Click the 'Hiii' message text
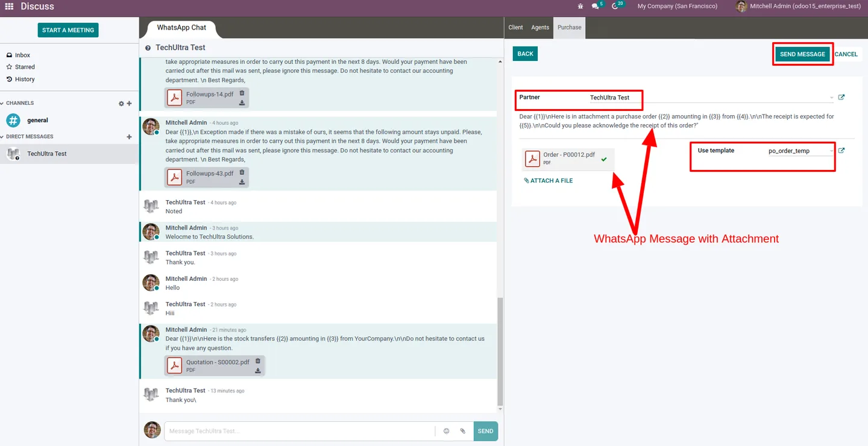This screenshot has width=868, height=446. [x=169, y=313]
